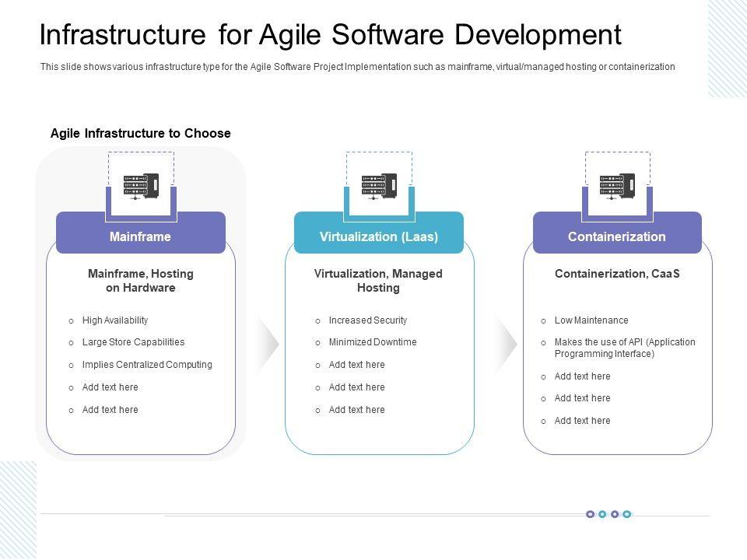
Task: Click the slide title Infrastructure for Agile Software Development
Action: [x=330, y=35]
